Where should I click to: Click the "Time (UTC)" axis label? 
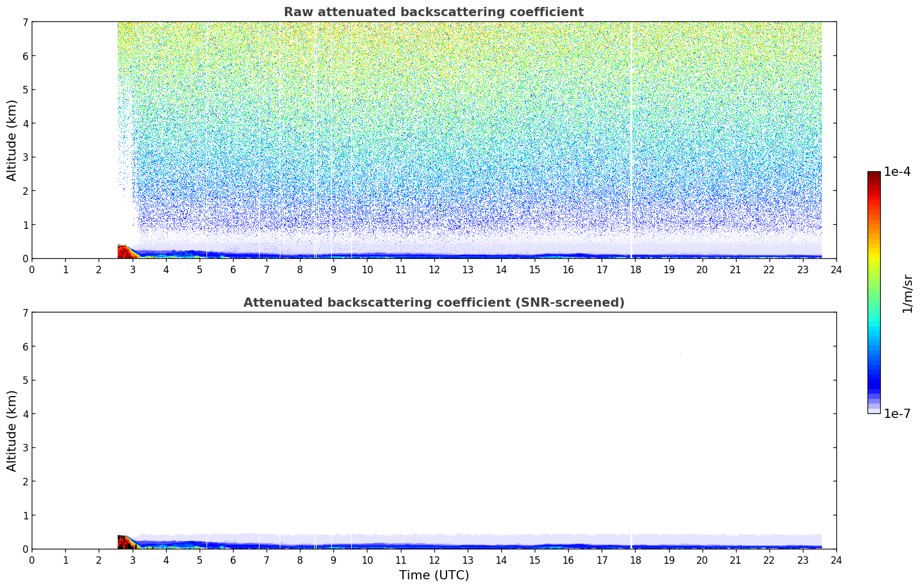pos(434,575)
